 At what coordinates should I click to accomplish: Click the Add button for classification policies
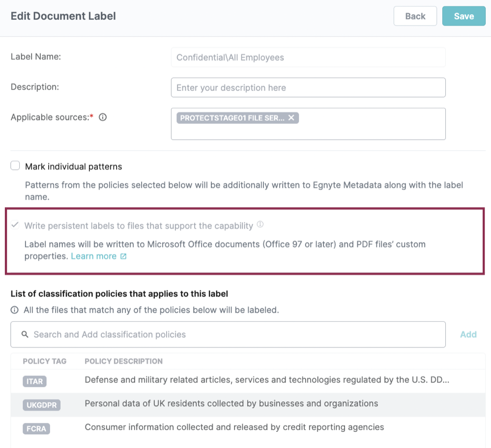click(x=468, y=334)
